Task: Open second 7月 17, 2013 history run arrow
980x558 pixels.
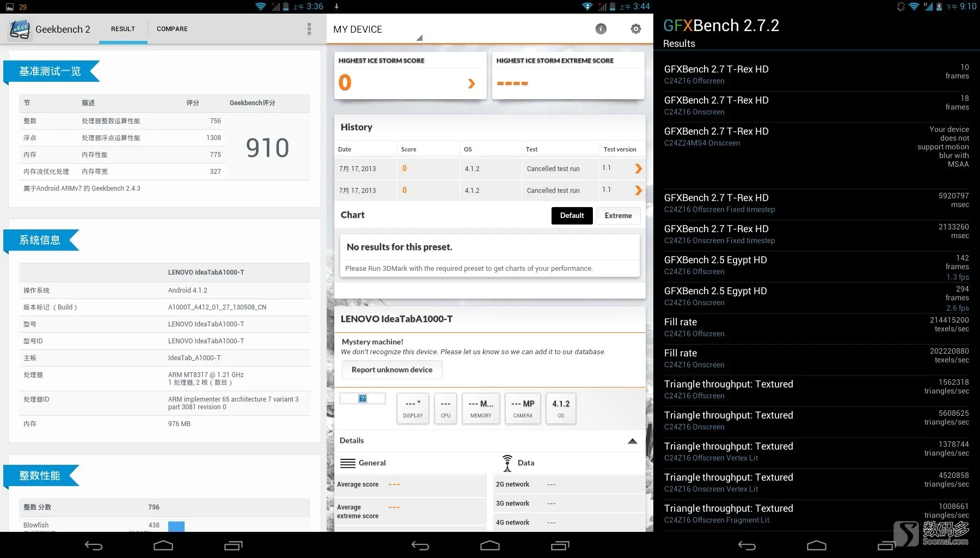Action: pyautogui.click(x=639, y=191)
